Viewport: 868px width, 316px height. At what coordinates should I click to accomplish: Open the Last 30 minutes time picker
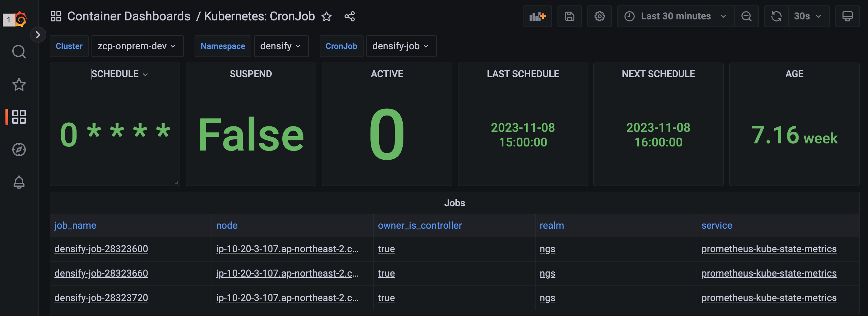(676, 16)
